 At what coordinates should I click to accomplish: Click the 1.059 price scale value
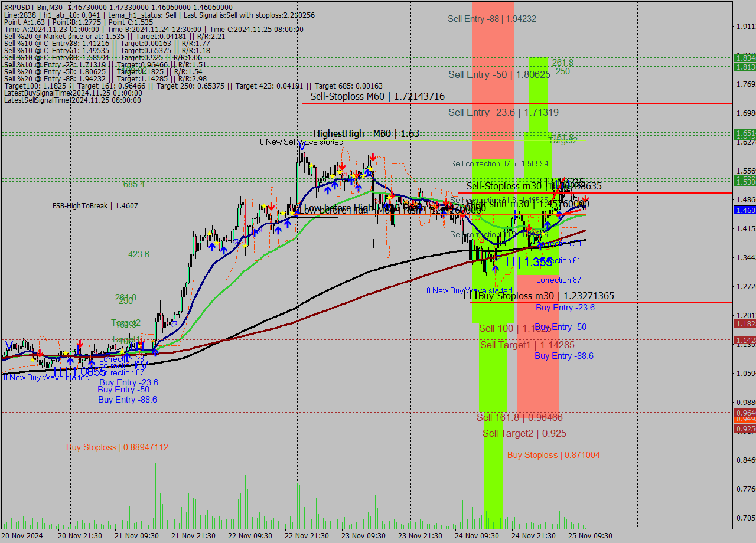tap(746, 373)
